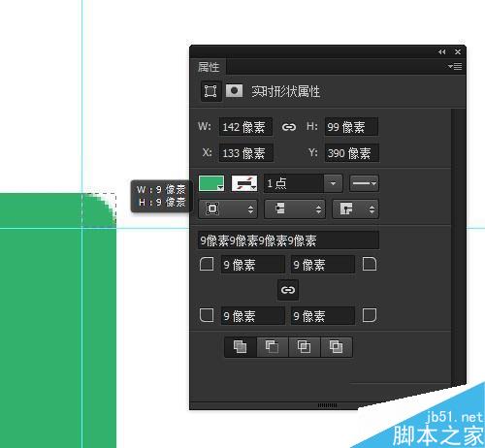Select the combine shapes pathfinder button

click(x=241, y=347)
